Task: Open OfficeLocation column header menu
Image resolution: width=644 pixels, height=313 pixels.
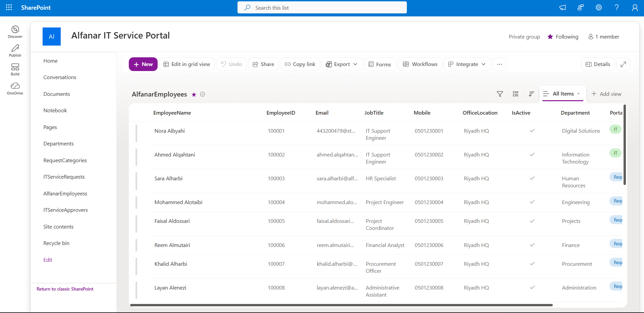Action: coord(480,113)
